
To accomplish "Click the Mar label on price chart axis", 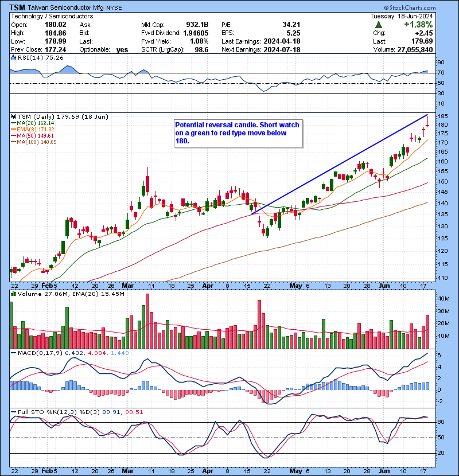I will pyautogui.click(x=127, y=286).
